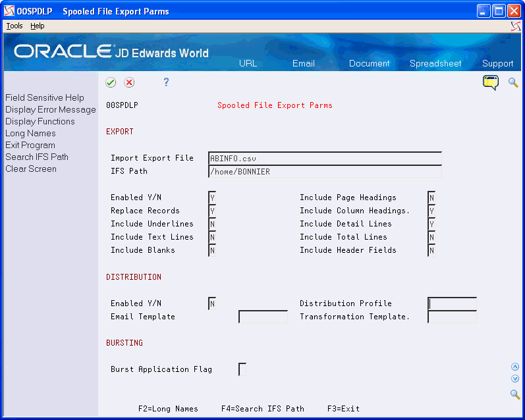Image resolution: width=525 pixels, height=420 pixels.
Task: Select Exit Program in sidebar
Action: click(30, 145)
